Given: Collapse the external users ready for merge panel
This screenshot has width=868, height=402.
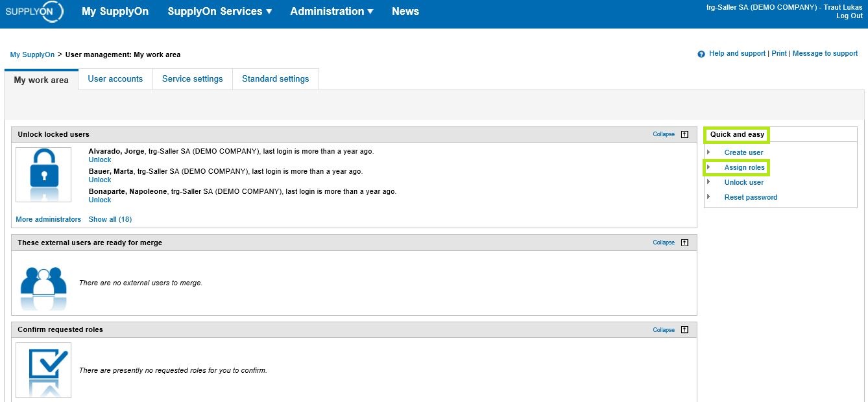Looking at the screenshot, I should click(x=664, y=242).
